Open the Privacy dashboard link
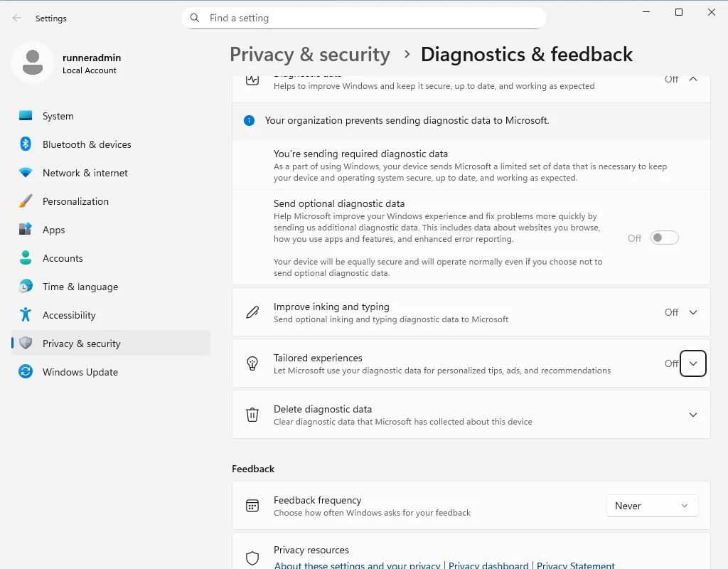 point(488,565)
